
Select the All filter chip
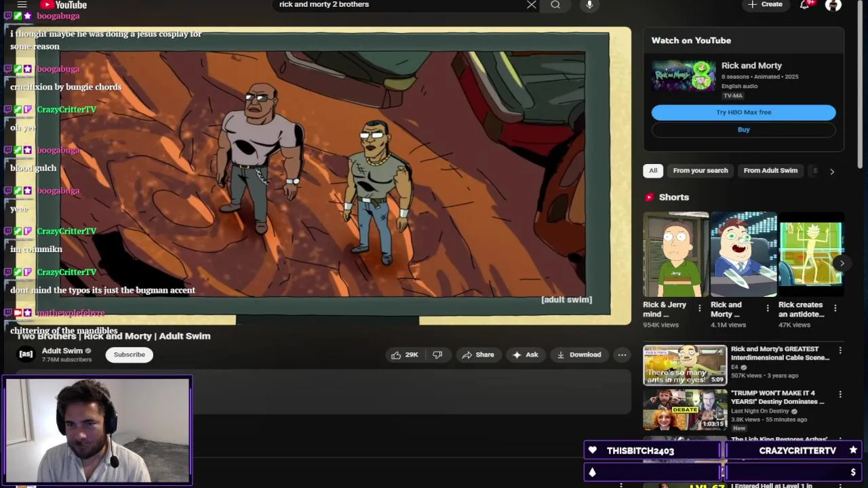(x=653, y=170)
